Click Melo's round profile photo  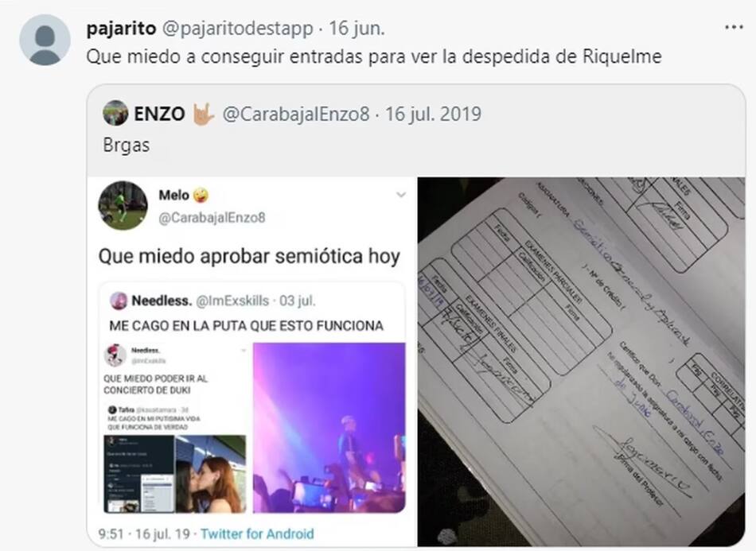(x=123, y=206)
